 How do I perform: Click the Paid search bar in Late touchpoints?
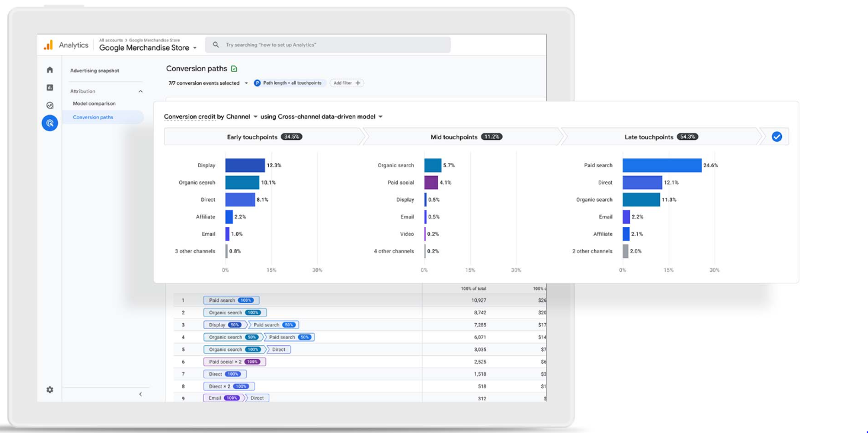pyautogui.click(x=662, y=165)
